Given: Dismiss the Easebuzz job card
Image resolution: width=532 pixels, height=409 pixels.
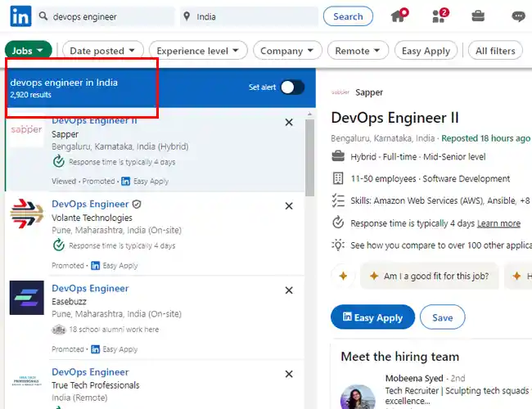Looking at the screenshot, I should [289, 290].
